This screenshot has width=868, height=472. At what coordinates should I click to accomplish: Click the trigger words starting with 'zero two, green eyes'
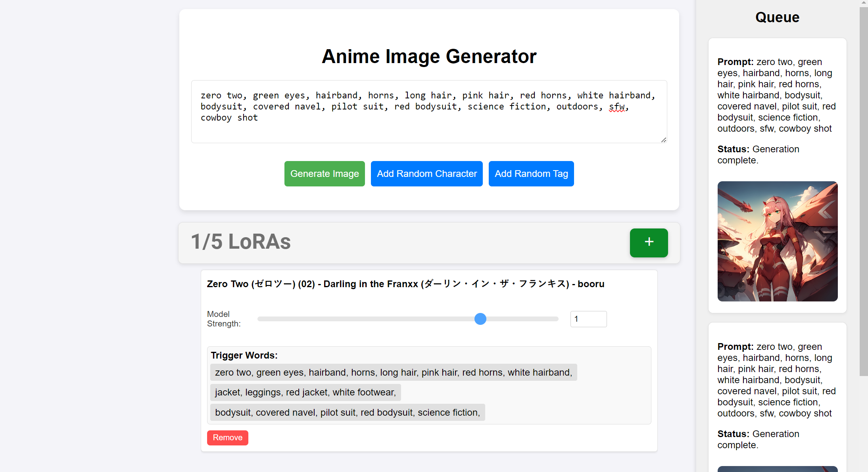point(393,372)
